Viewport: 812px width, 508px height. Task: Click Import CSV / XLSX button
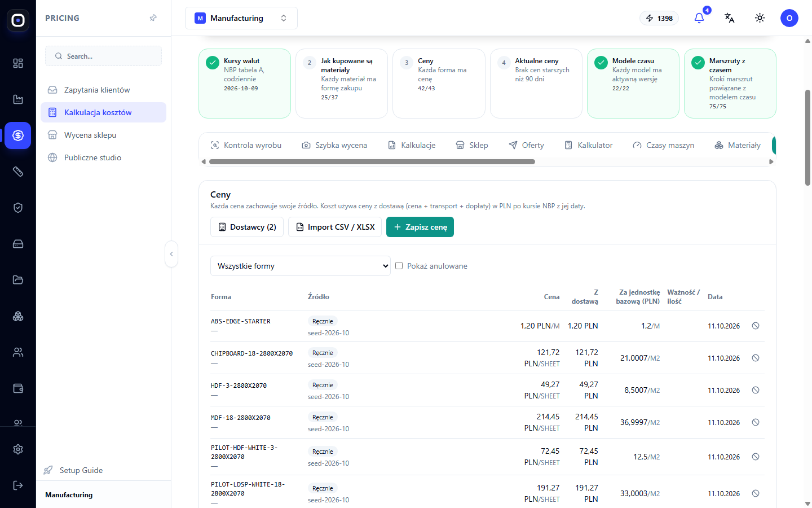(x=335, y=227)
